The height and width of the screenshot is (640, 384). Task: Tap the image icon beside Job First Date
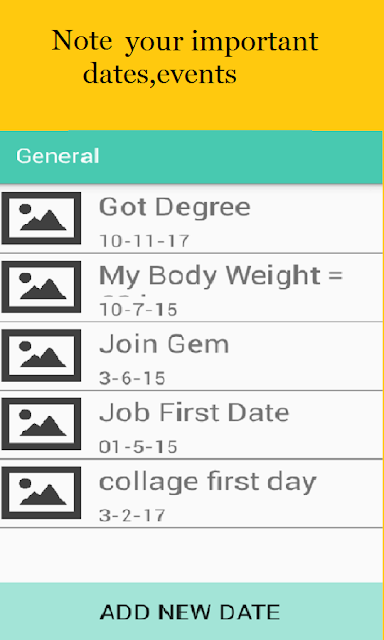pyautogui.click(x=41, y=424)
